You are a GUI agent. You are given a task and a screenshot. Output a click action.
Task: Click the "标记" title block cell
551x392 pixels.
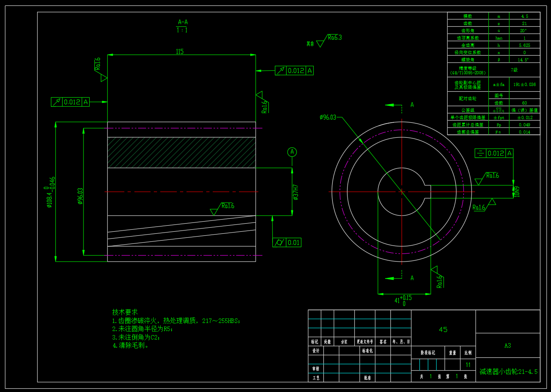click(314, 342)
